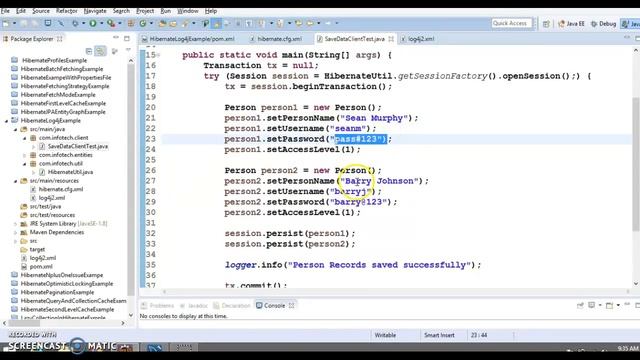640x360 pixels.
Task: Open the Run launch dropdown arrow
Action: [x=101, y=24]
